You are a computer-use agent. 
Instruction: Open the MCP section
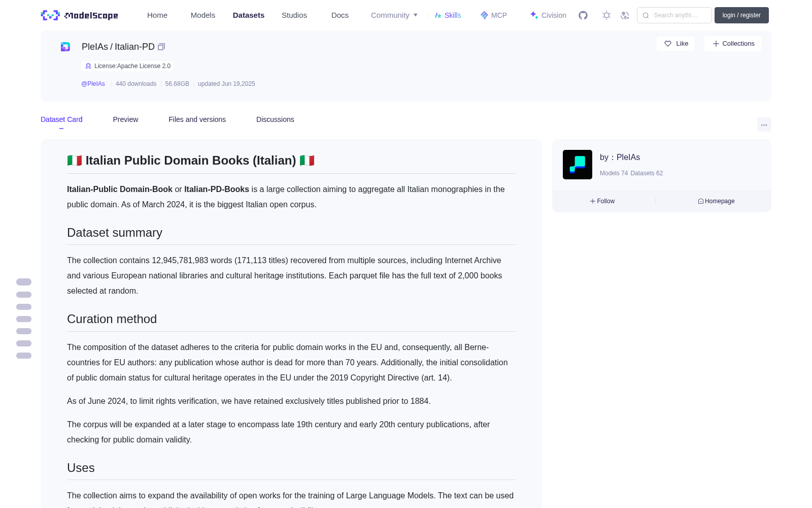(x=493, y=15)
